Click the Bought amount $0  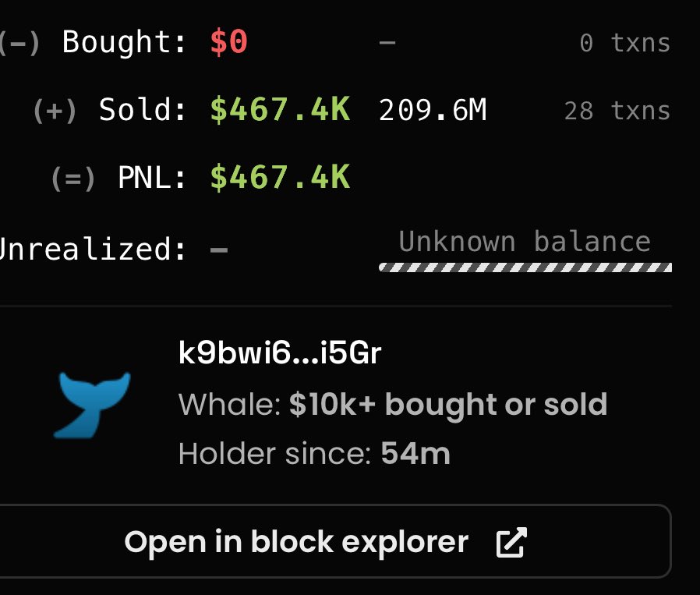(x=228, y=42)
